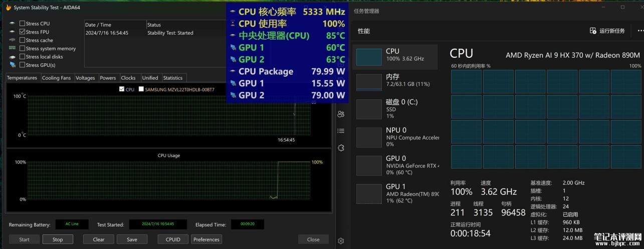
Task: Click the disk drive icon beside Stress local disks
Action: pyautogui.click(x=12, y=57)
